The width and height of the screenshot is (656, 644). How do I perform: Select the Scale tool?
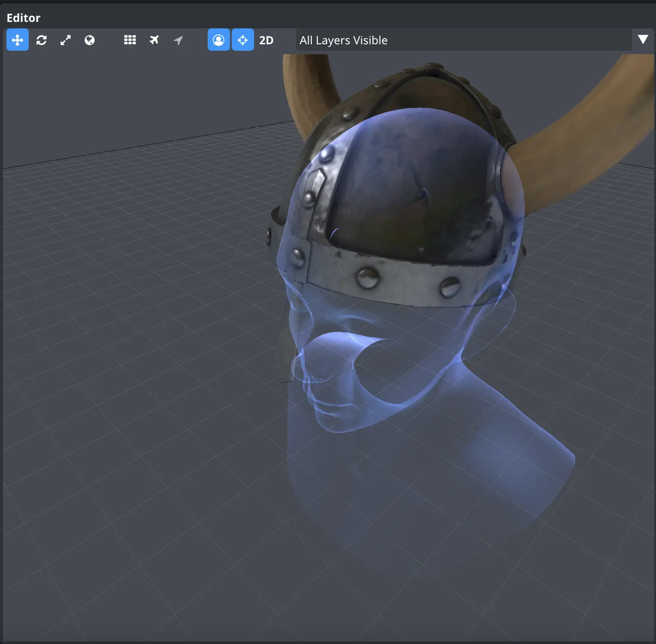[x=66, y=40]
